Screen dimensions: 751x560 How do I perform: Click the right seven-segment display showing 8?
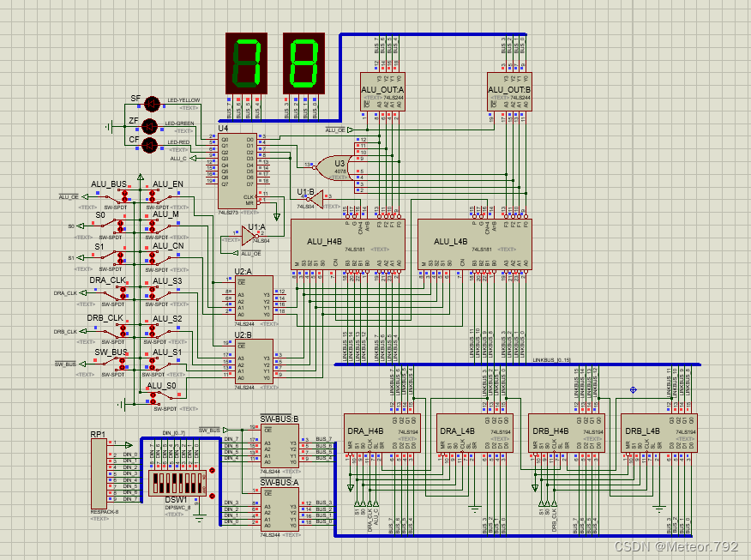tap(303, 63)
